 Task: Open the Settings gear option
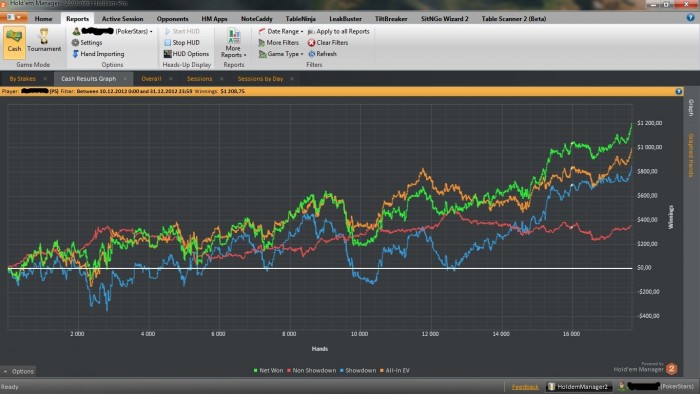coord(87,42)
